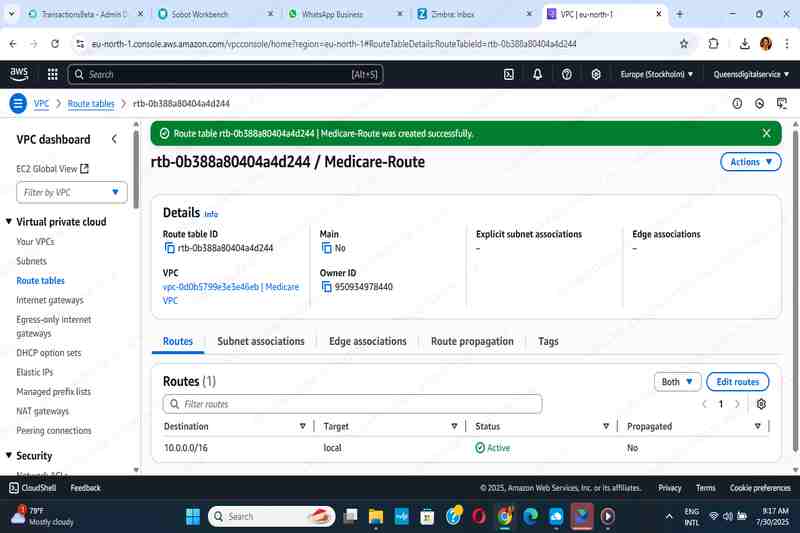Click the Filter routes search field
The image size is (800, 533).
click(x=353, y=404)
